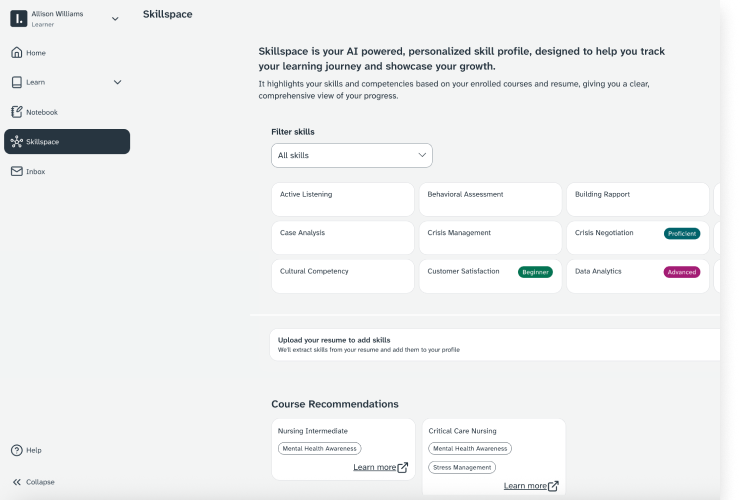
Task: Collapse the sidebar with double-chevron icon
Action: pos(17,482)
